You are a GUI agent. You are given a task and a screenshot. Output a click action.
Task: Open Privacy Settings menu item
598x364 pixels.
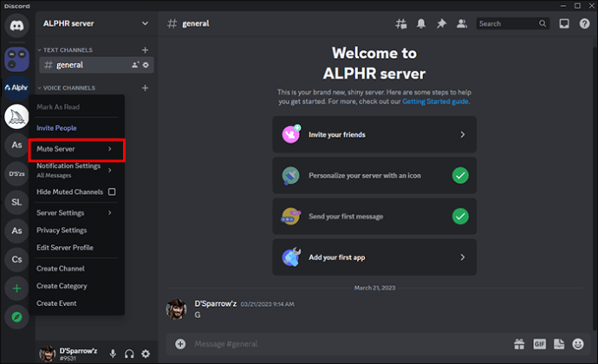76,230
